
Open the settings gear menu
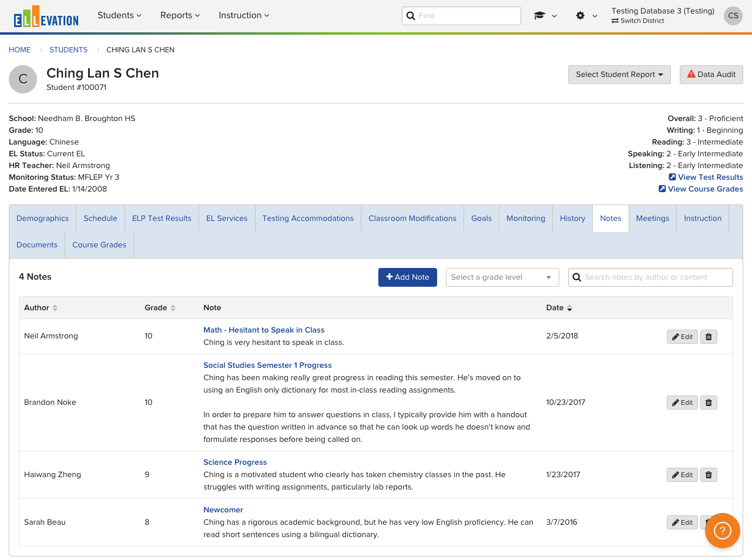[586, 16]
